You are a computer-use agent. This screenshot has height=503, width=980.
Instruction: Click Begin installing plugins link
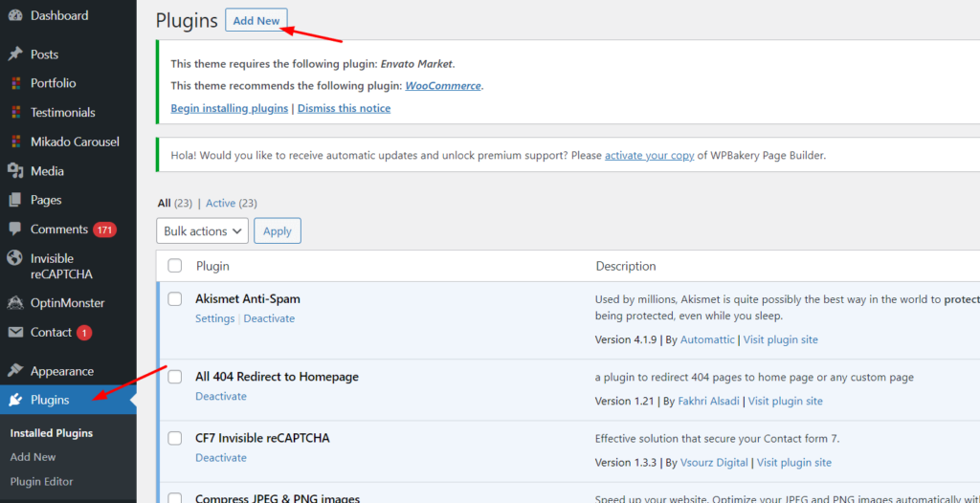(230, 108)
